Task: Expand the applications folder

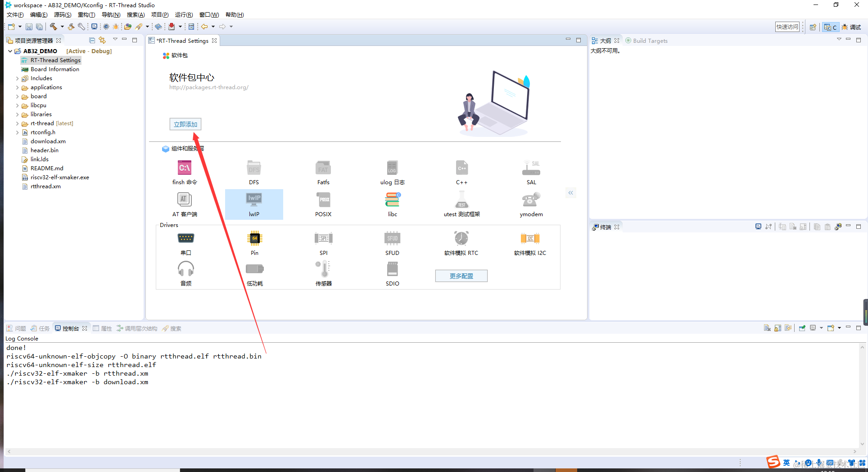Action: click(18, 87)
